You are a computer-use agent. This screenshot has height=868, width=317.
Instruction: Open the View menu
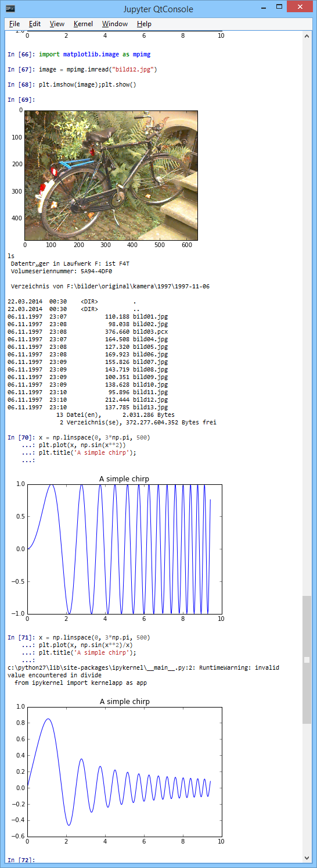tap(57, 24)
